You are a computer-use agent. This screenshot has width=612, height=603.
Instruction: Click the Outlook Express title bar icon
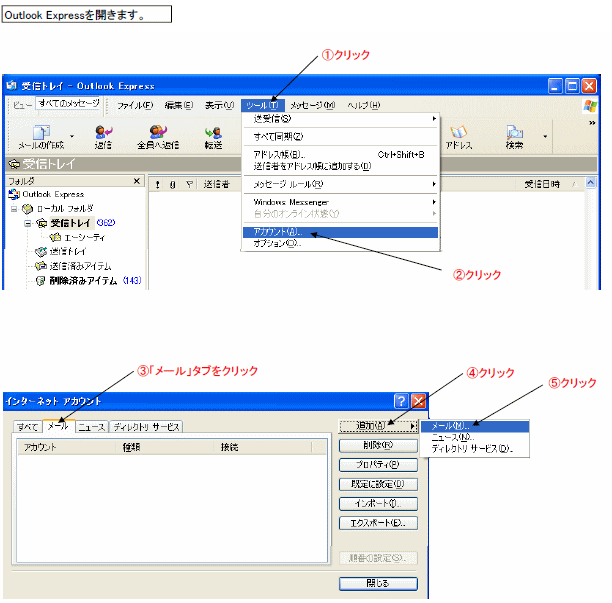point(12,85)
